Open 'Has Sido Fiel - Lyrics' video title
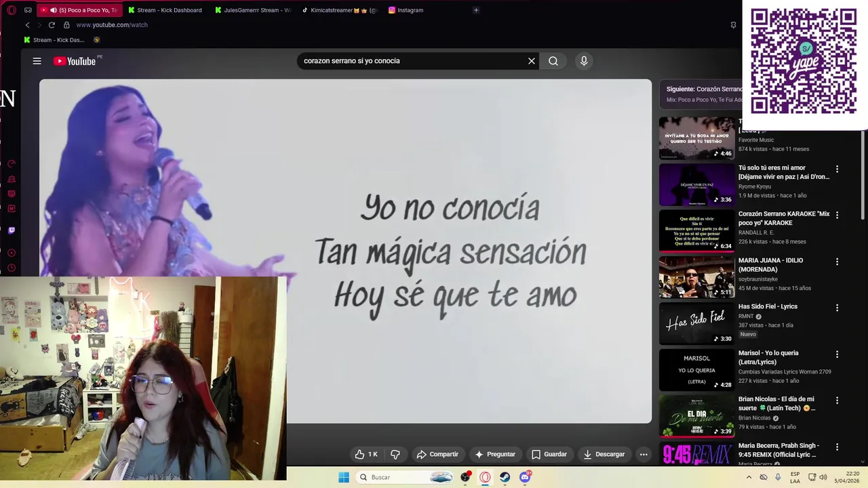 pos(768,306)
